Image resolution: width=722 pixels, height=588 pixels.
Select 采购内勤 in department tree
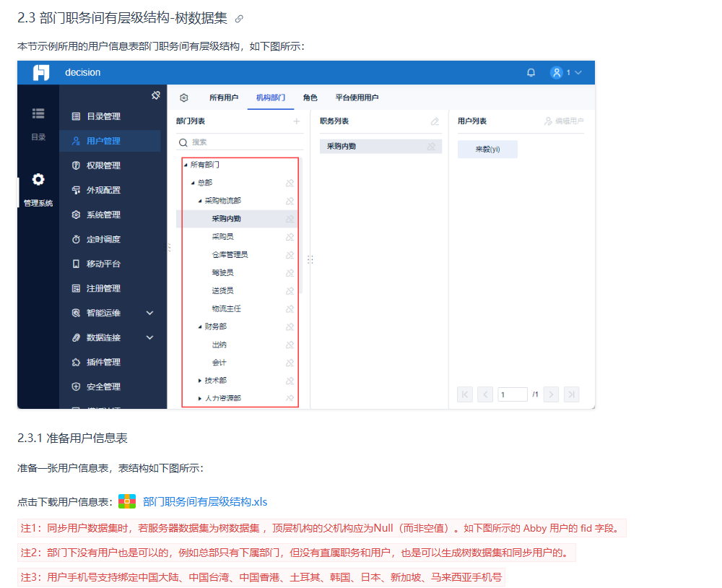point(226,219)
